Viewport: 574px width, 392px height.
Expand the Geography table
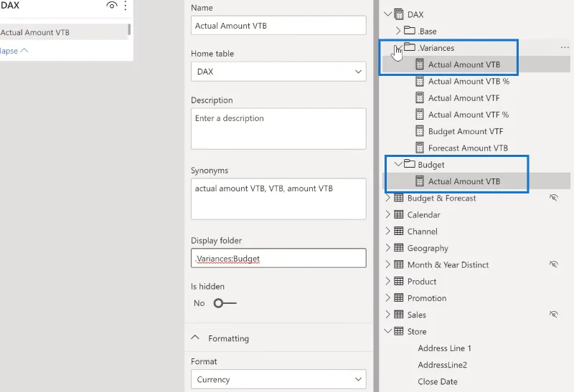(387, 247)
